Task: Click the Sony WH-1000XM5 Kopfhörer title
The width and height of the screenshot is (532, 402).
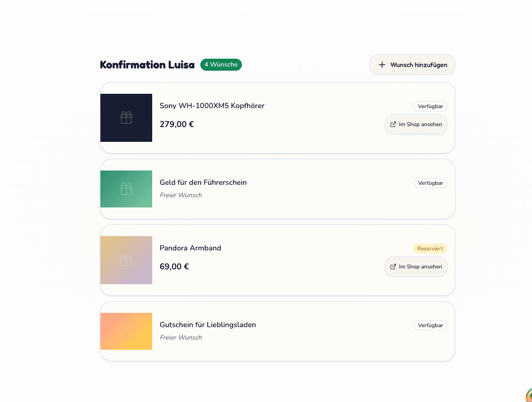Action: coord(212,106)
